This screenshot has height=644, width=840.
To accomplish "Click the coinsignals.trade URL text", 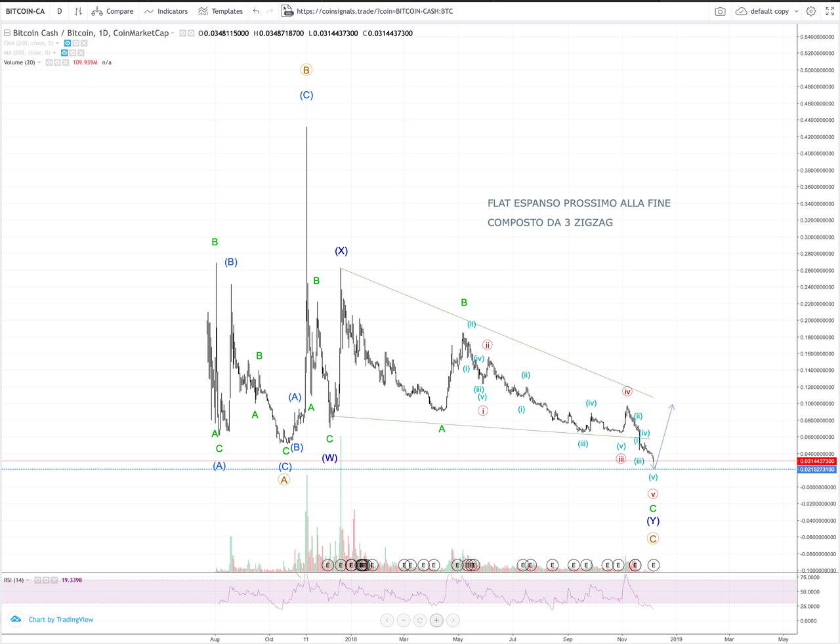I will tap(375, 11).
